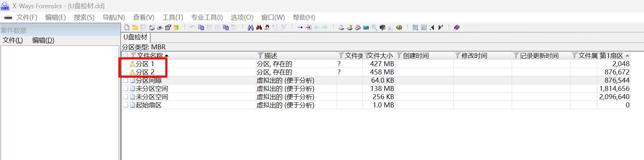Select the 分区 2 partition row
The height and width of the screenshot is (160, 644).
point(145,72)
